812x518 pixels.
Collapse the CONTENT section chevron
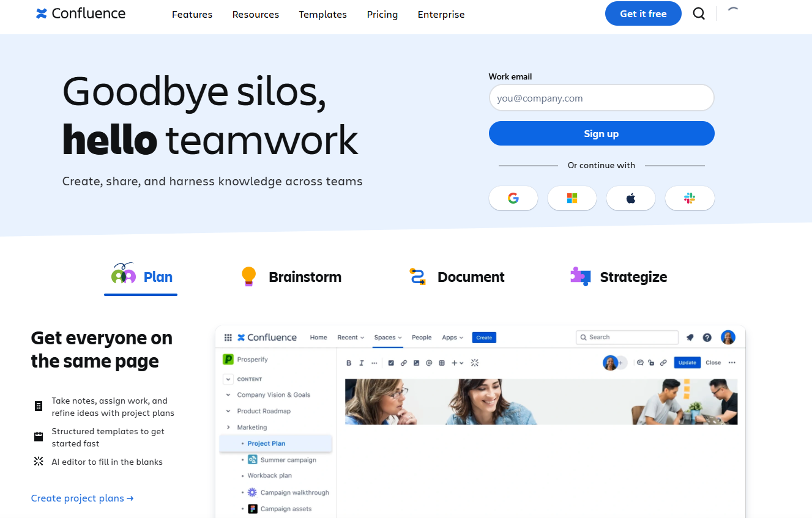pos(228,379)
